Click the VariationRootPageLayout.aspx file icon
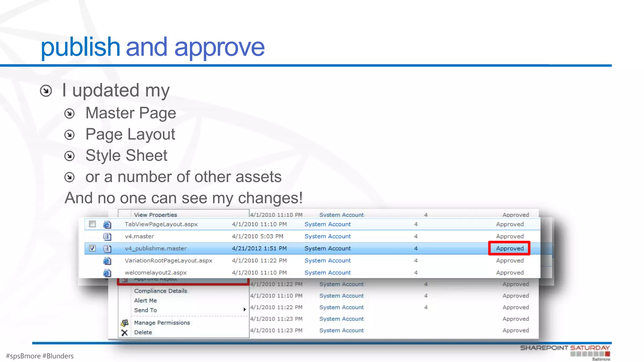Viewport: 644px width, 362px height. tap(107, 261)
